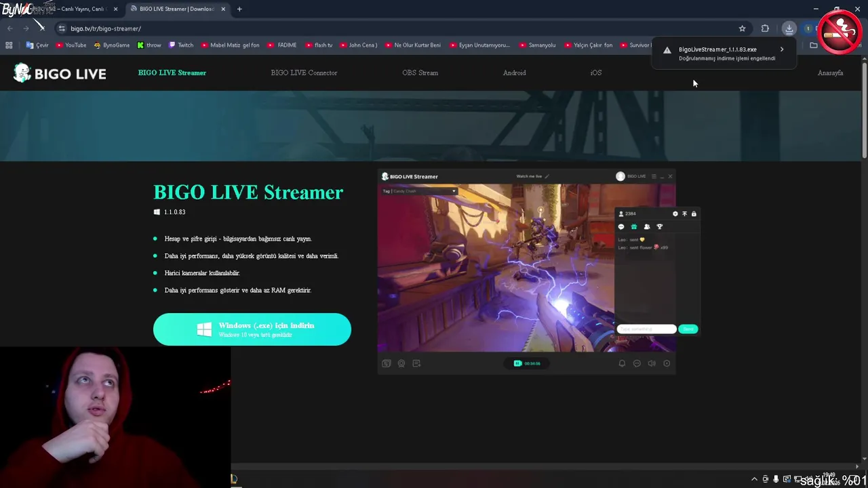Viewport: 868px width, 488px height.
Task: Click the BIGO LIVE logo
Action: tap(60, 73)
